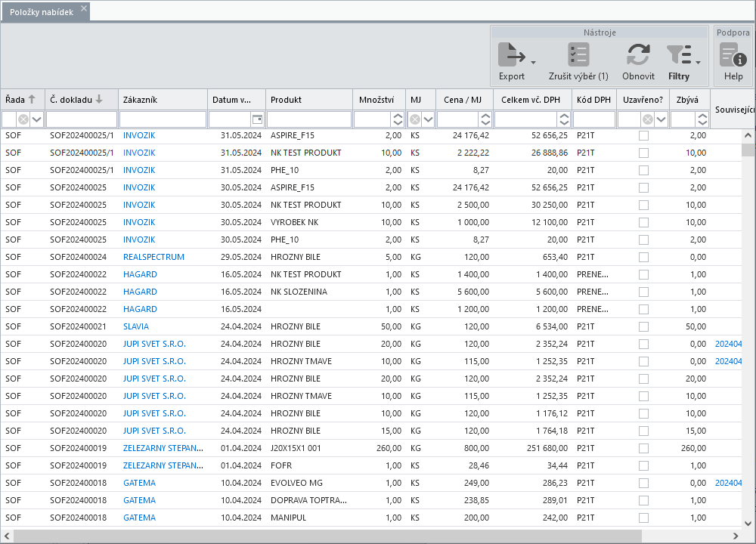
Task: Click the horizontal scrollbar thumb
Action: pyautogui.click(x=327, y=536)
